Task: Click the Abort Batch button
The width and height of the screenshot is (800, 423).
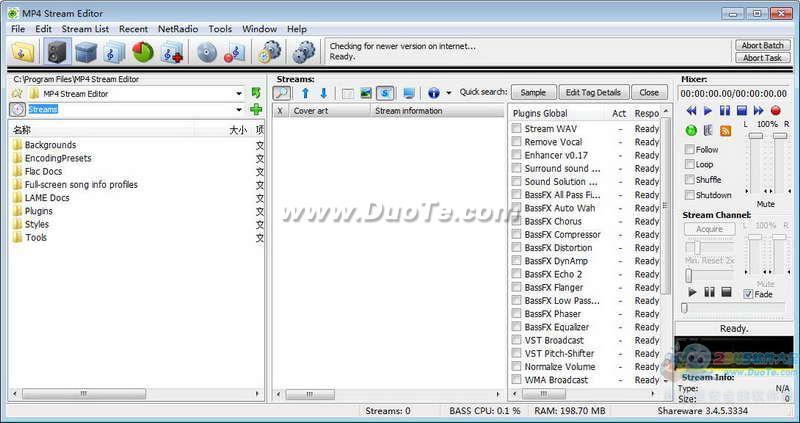Action: click(763, 45)
